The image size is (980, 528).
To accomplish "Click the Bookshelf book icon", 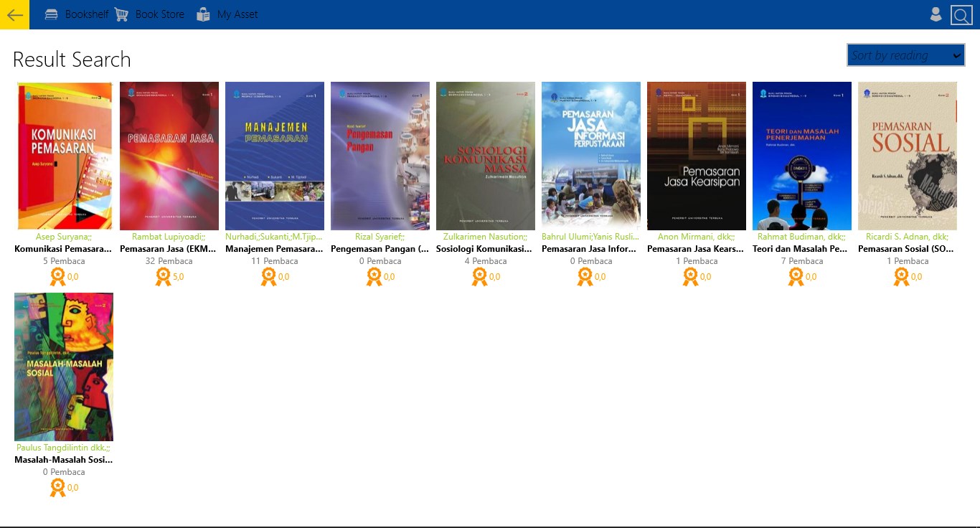I will click(50, 14).
